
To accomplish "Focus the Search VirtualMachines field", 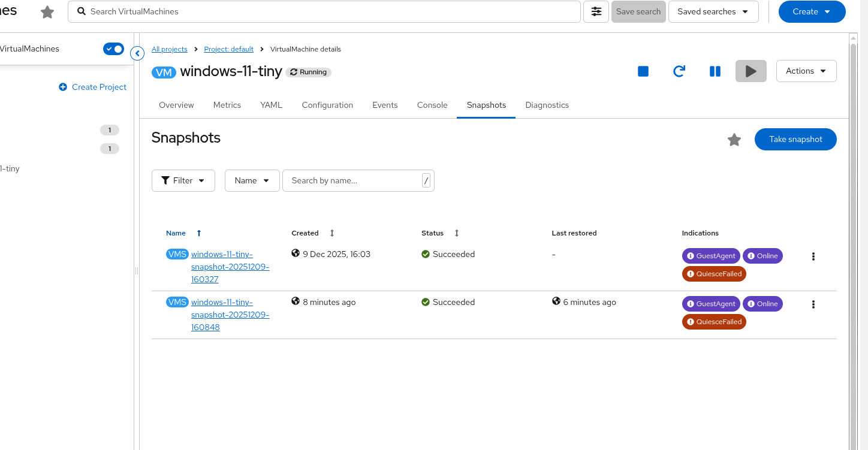I will pyautogui.click(x=324, y=11).
